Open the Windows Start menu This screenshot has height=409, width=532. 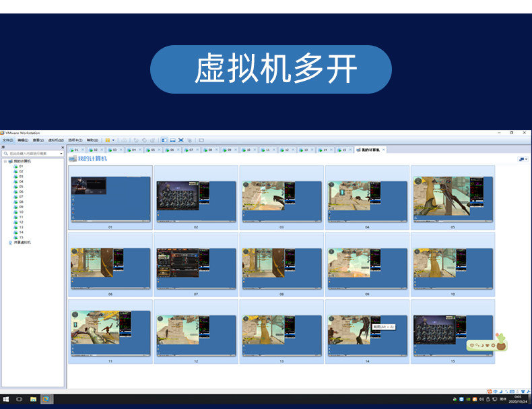(6, 399)
